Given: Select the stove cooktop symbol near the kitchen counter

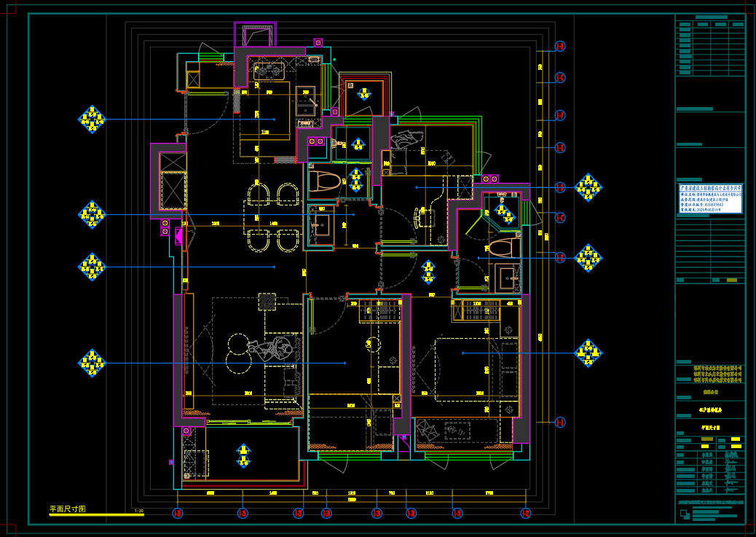Looking at the screenshot, I should (x=269, y=71).
